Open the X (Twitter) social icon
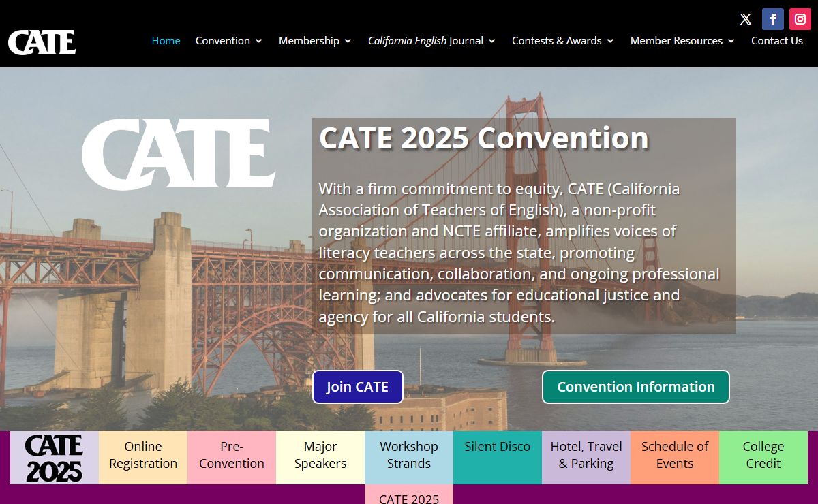Screen dimensions: 818x504 pyautogui.click(x=746, y=19)
